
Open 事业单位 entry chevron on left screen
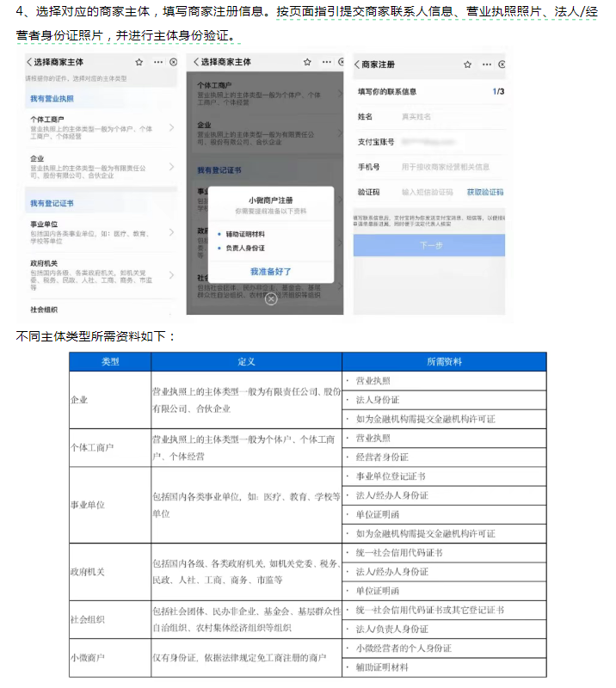click(x=171, y=232)
